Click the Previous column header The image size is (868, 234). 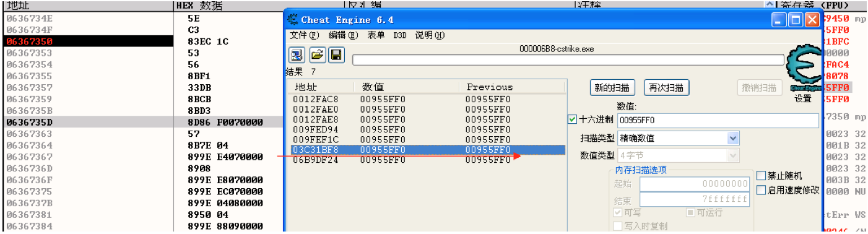pos(512,87)
